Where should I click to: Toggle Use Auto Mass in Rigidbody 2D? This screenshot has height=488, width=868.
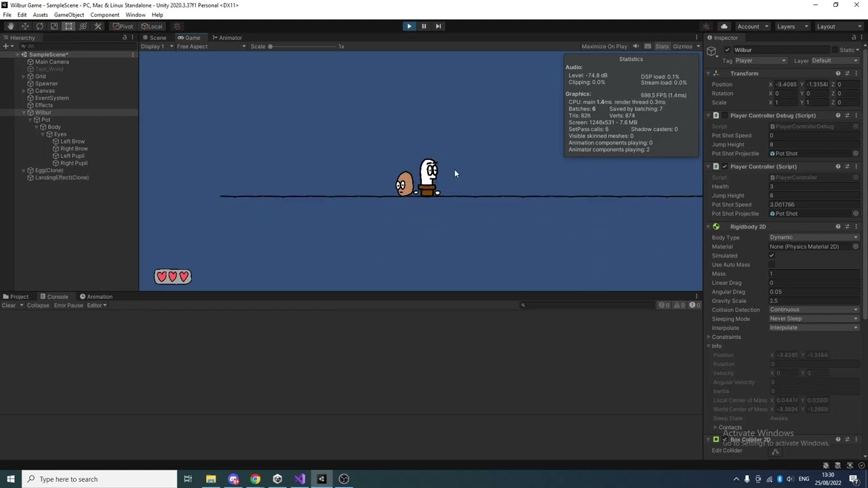click(772, 264)
